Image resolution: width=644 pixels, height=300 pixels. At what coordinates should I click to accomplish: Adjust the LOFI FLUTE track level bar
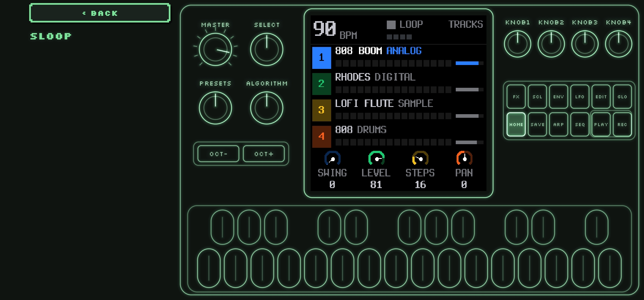click(x=469, y=116)
